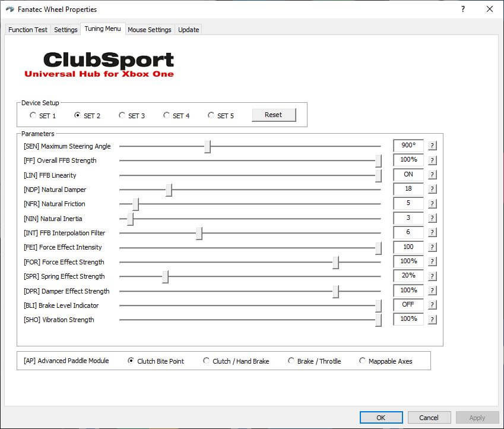The width and height of the screenshot is (504, 429).
Task: Click the "[SEN] Maximum Steering Angle" label
Action: tap(67, 146)
